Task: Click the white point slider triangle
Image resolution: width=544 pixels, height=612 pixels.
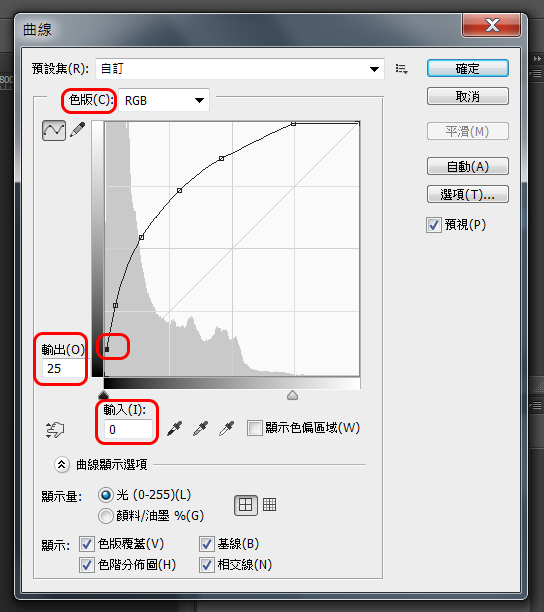Action: [292, 395]
